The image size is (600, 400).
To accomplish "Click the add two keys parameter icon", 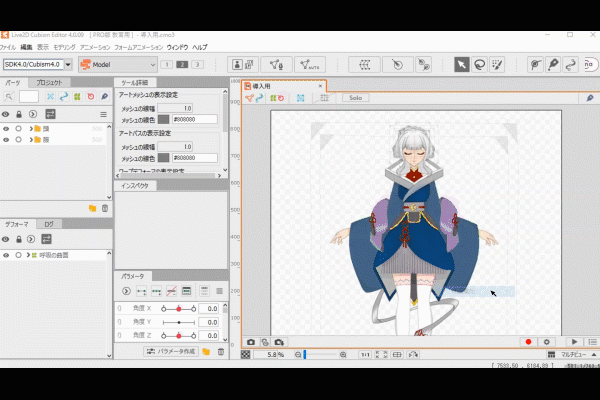I will click(x=141, y=291).
